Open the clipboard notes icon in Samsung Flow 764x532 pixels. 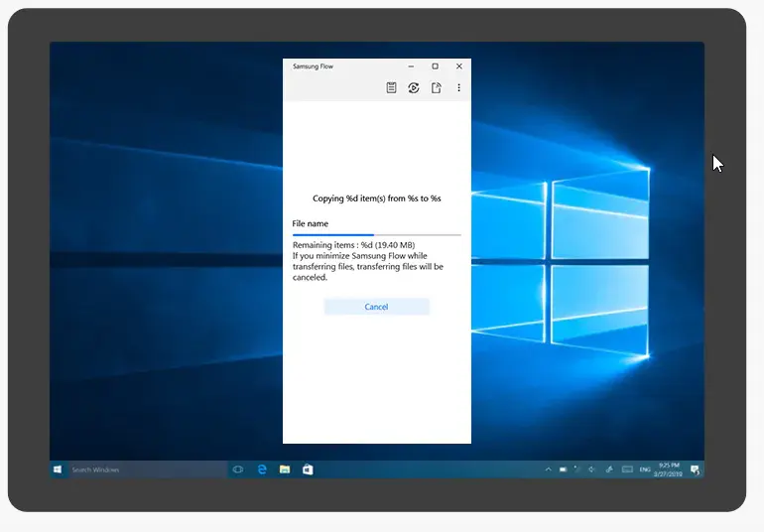tap(391, 87)
